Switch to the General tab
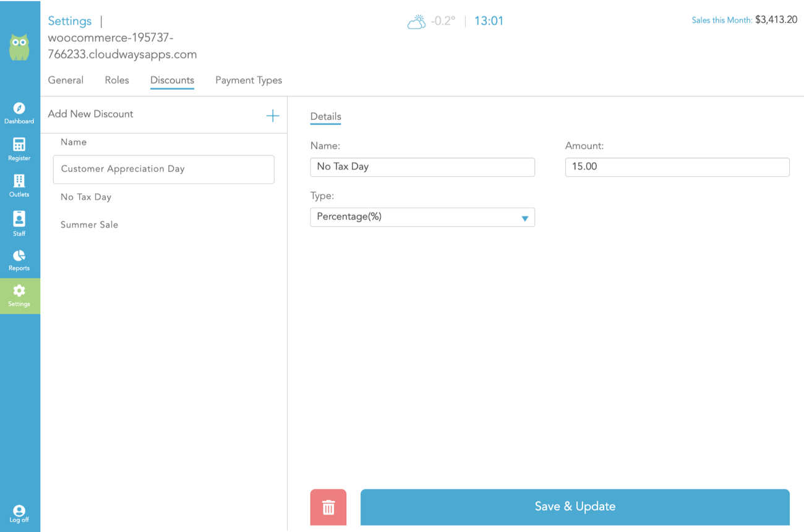804x532 pixels. (66, 80)
